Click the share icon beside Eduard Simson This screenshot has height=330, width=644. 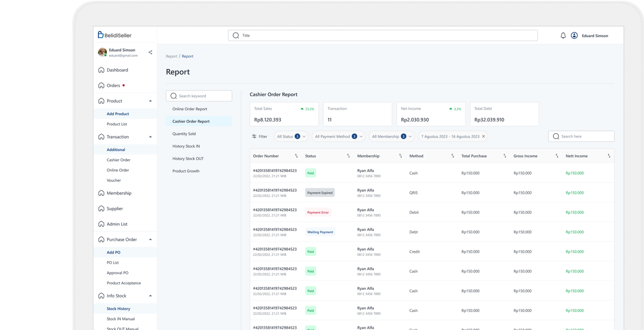click(150, 52)
